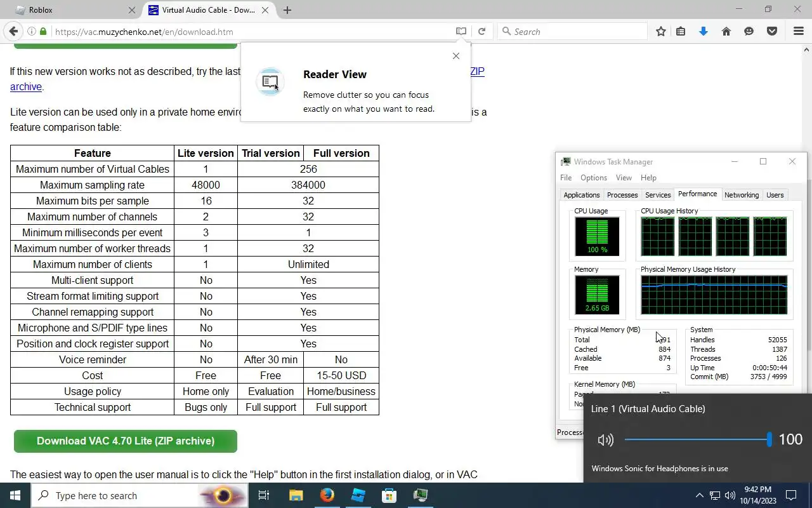Click the URL address field
Viewport: 812px width, 508px height.
click(x=252, y=31)
